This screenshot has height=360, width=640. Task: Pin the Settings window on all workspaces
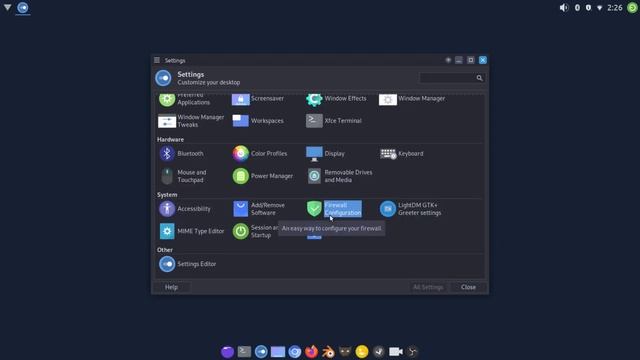click(448, 60)
